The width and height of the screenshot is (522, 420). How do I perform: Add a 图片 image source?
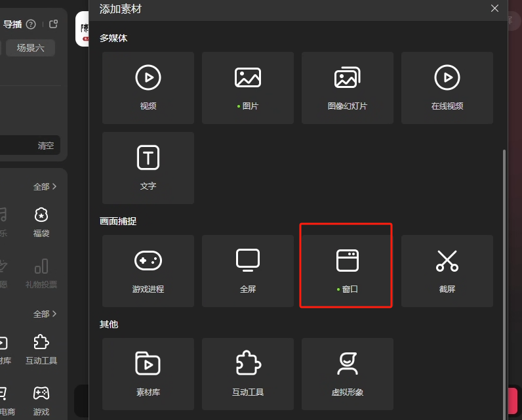tap(248, 88)
